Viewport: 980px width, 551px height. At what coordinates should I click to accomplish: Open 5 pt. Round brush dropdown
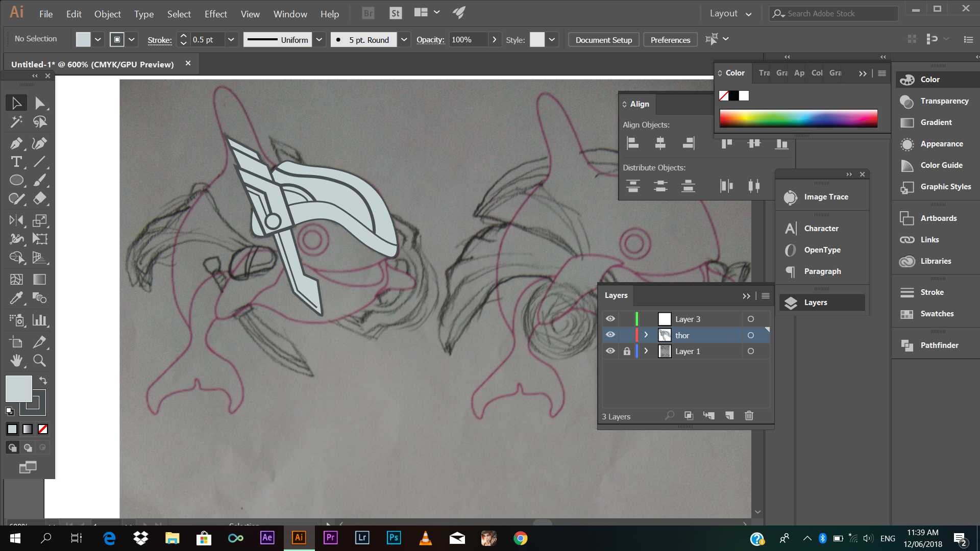pos(404,39)
